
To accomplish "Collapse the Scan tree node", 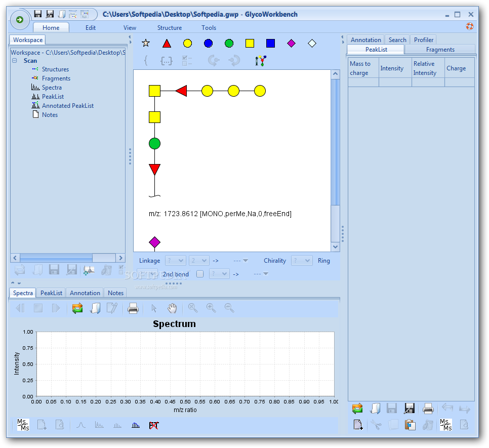I will click(14, 60).
